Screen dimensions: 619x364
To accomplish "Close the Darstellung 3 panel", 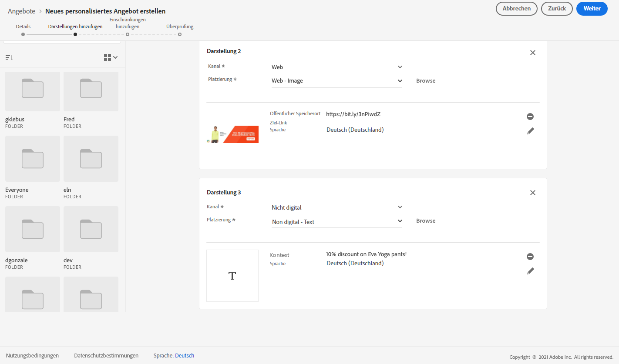I will (532, 193).
